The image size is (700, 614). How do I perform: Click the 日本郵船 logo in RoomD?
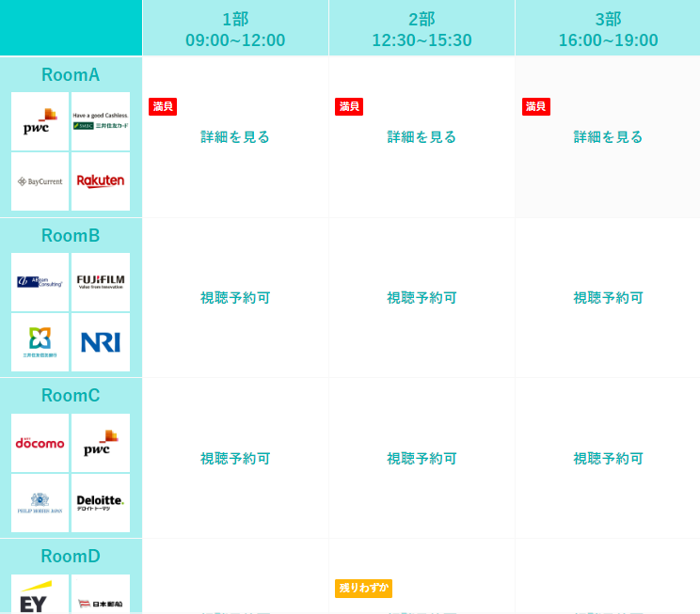(x=101, y=594)
